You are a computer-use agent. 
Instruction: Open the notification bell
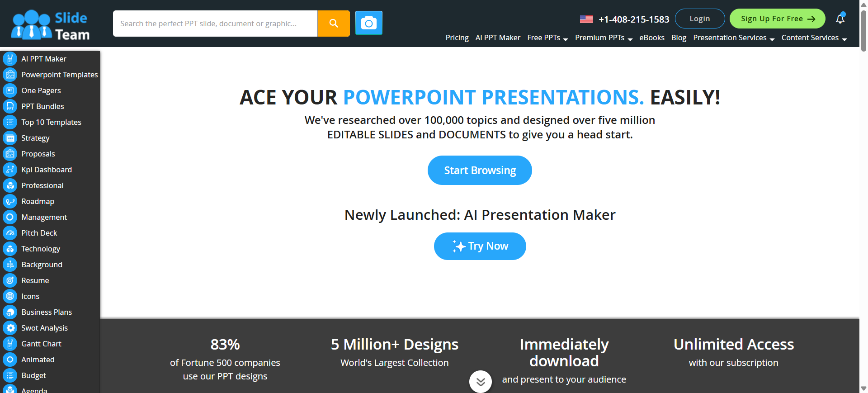point(840,19)
